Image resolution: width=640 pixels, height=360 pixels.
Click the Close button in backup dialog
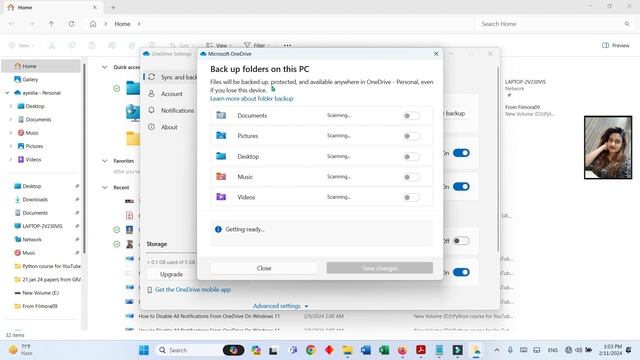(x=264, y=268)
